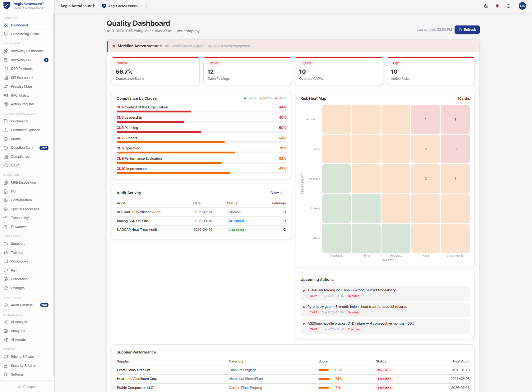This screenshot has width=532, height=392.
Task: Click the Possible/Catastrophic heat map cell
Action: (455, 179)
